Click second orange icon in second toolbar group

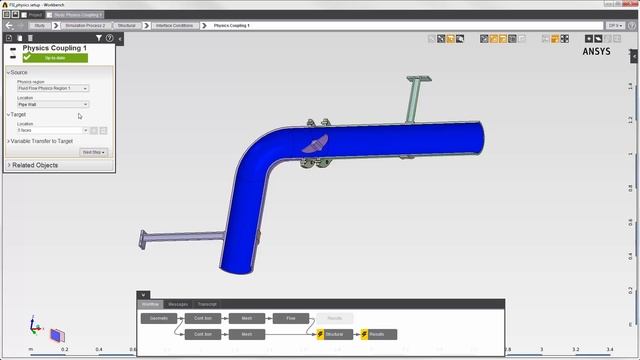tap(503, 39)
